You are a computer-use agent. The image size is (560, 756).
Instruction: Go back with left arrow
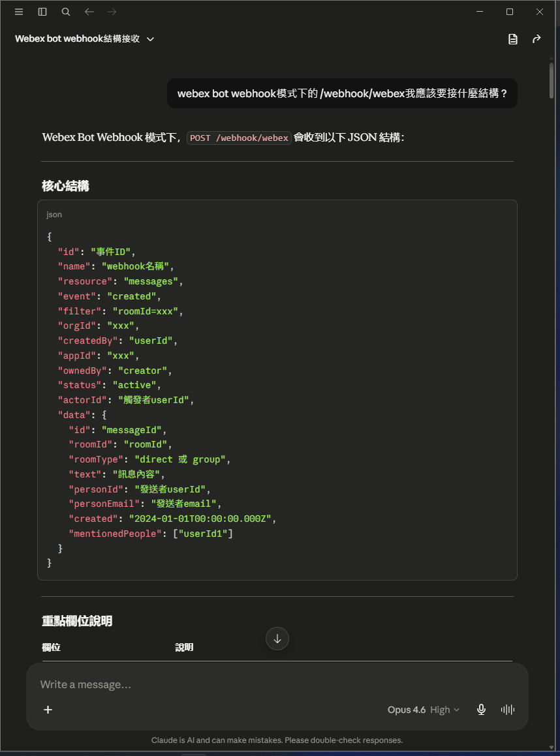coord(89,12)
